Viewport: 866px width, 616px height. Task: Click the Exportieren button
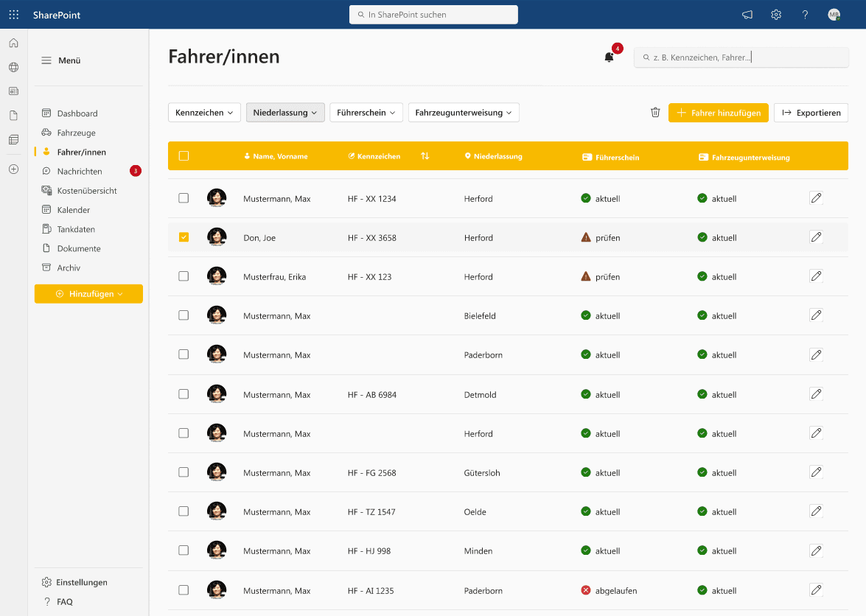click(811, 113)
